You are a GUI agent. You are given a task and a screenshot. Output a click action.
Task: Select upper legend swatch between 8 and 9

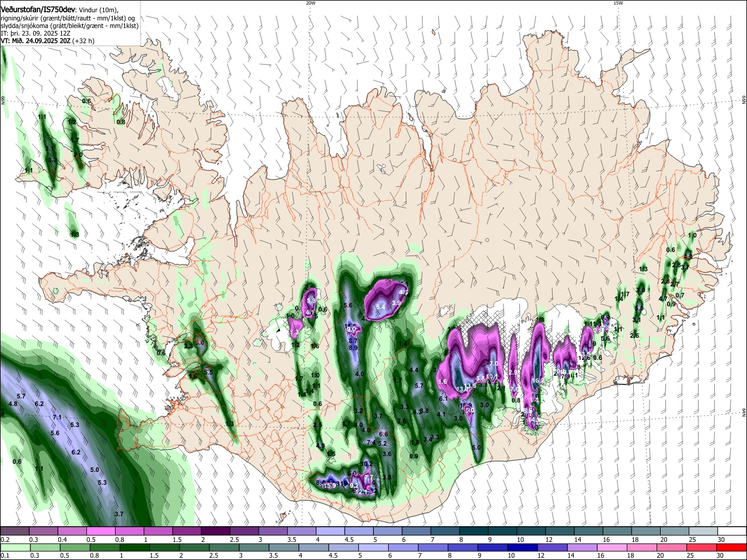473,531
